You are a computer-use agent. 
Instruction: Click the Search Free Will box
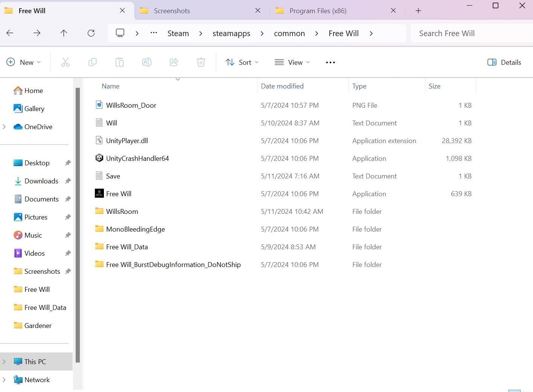(x=472, y=34)
